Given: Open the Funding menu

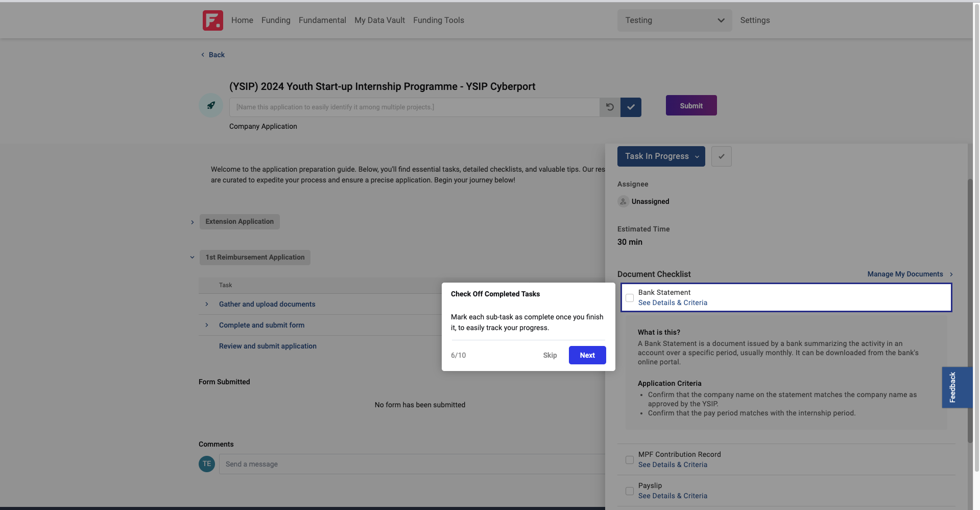Looking at the screenshot, I should point(276,20).
